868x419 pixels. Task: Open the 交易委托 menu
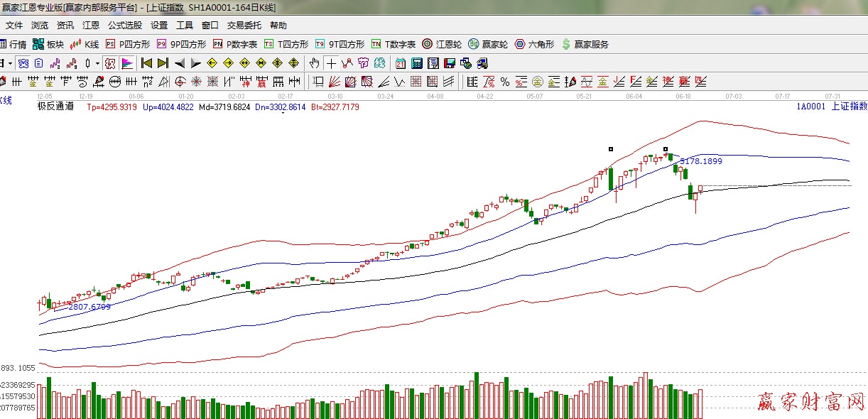(x=244, y=25)
